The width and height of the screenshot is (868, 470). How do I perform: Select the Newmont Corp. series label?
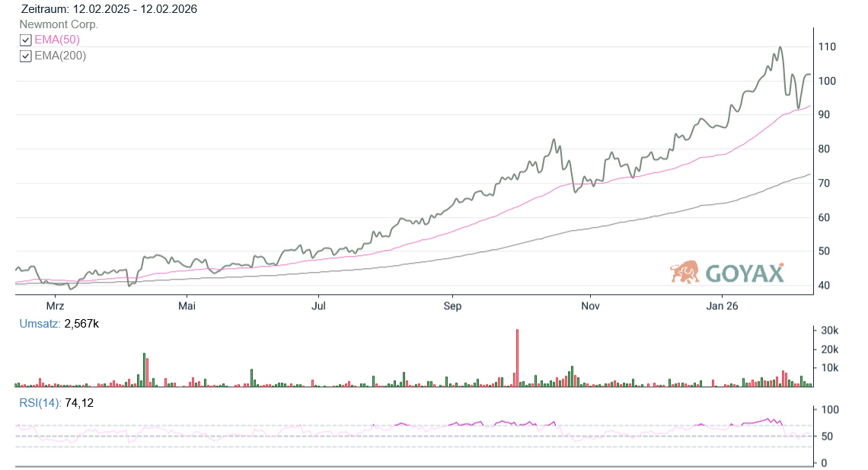pyautogui.click(x=59, y=24)
